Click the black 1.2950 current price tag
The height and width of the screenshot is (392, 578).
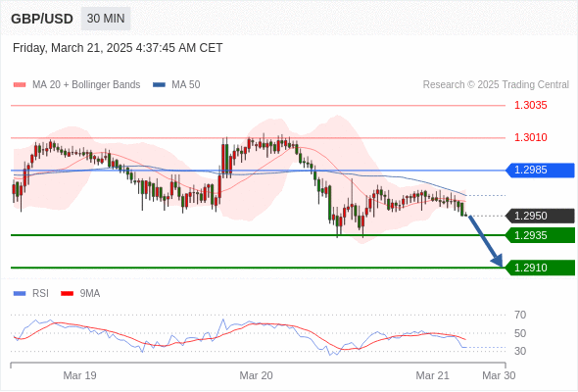540,217
